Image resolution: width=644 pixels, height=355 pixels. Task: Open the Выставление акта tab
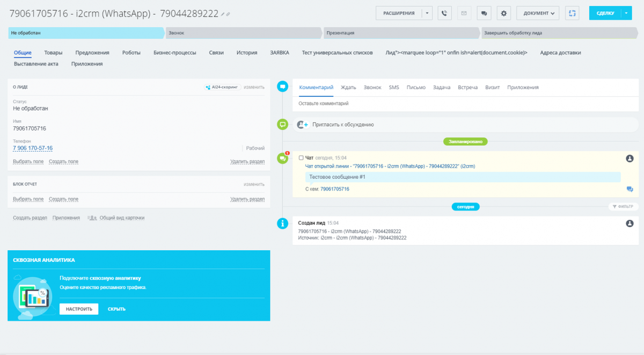pos(36,64)
